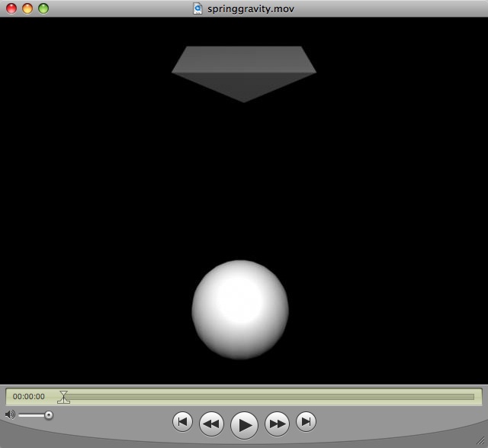
Task: Click the Fast Forward button
Action: click(x=277, y=423)
